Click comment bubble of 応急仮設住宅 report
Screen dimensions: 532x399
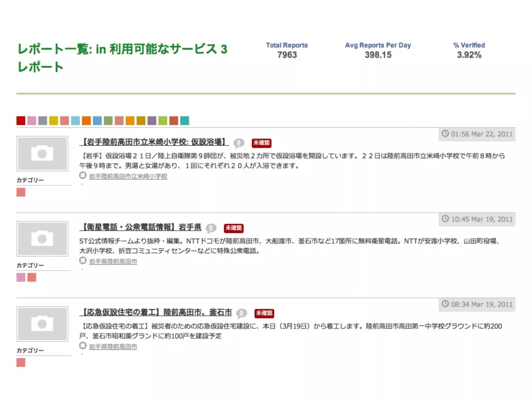click(x=241, y=313)
